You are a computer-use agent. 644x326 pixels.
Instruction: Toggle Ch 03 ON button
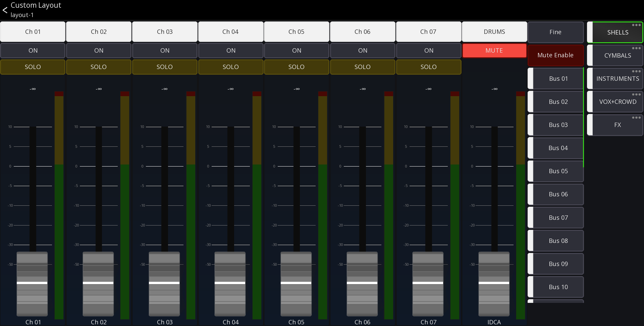[165, 51]
